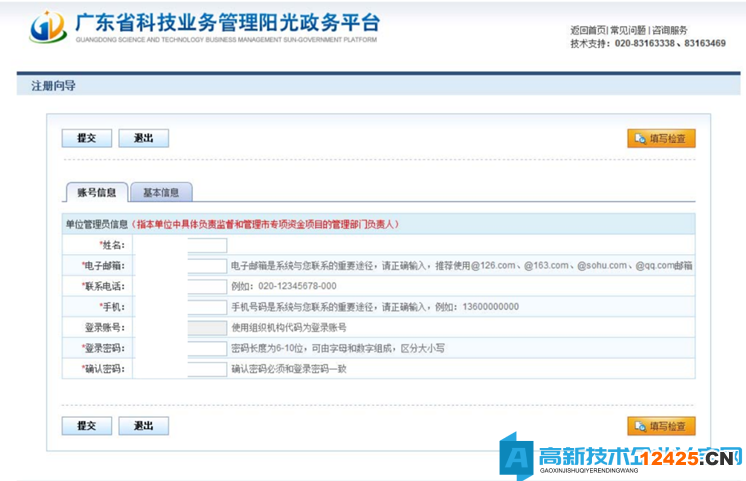
Task: Click the top 填写检查 button
Action: (x=661, y=138)
